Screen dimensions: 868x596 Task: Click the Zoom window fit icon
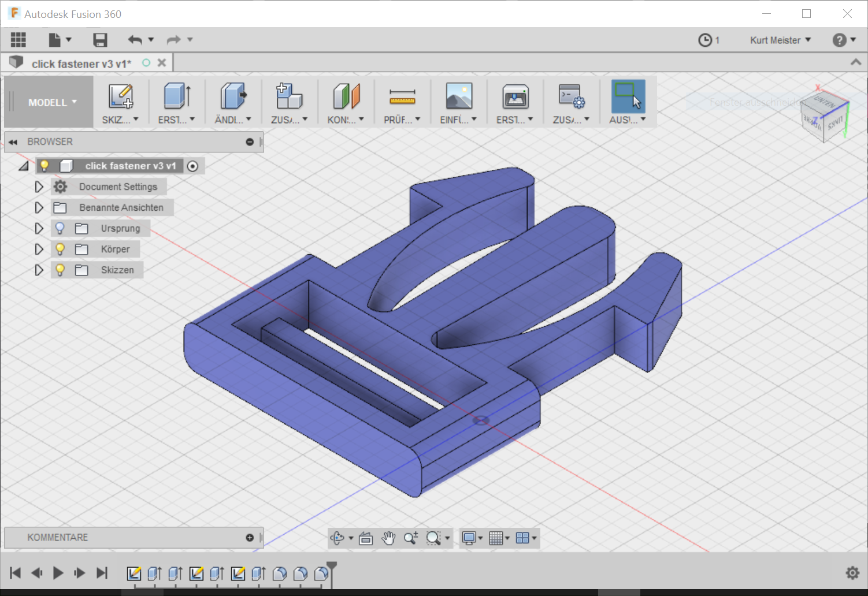click(433, 538)
